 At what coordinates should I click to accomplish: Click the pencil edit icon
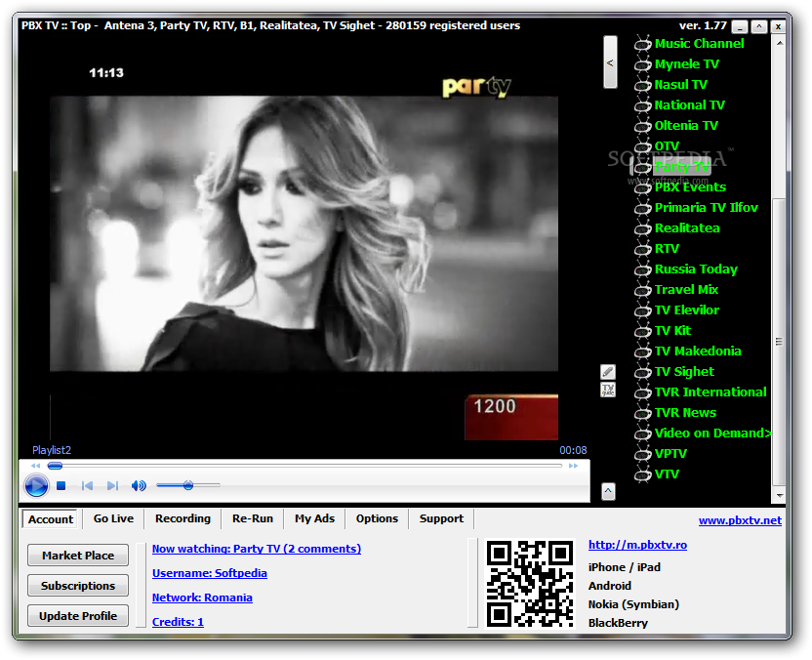(607, 372)
